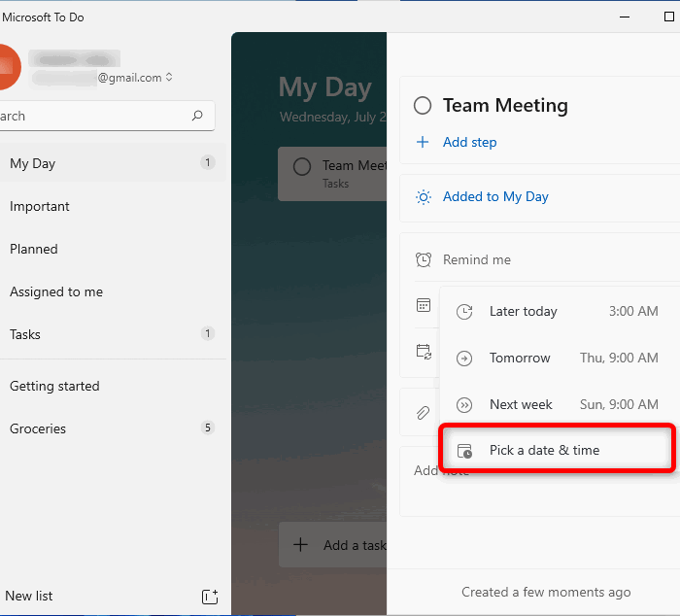Click the Tomorrow arrow circle icon
The image size is (680, 616).
coord(464,359)
